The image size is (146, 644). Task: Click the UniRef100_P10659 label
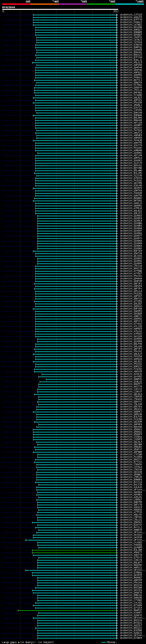[x=131, y=457]
